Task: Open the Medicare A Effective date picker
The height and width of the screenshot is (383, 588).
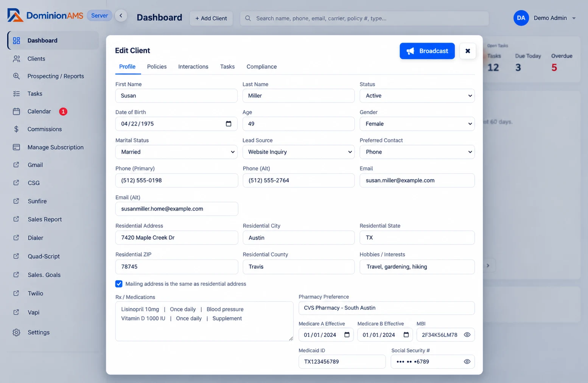Action: tap(347, 335)
